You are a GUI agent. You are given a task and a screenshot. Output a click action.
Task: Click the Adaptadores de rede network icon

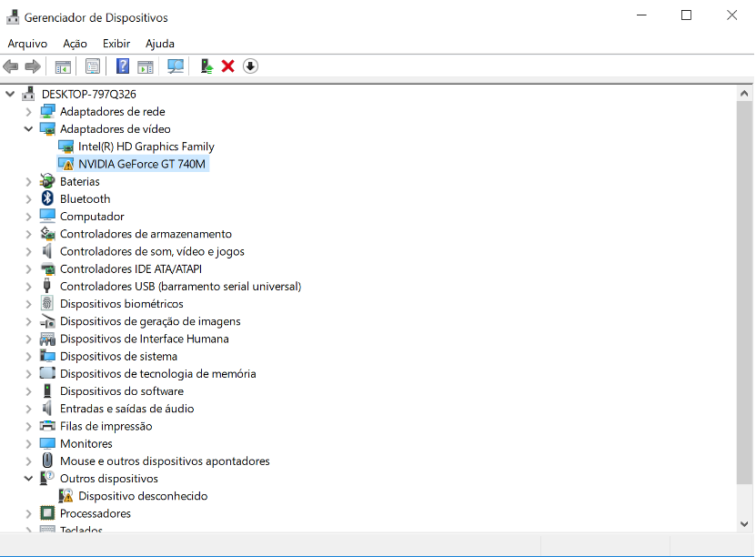pos(47,111)
